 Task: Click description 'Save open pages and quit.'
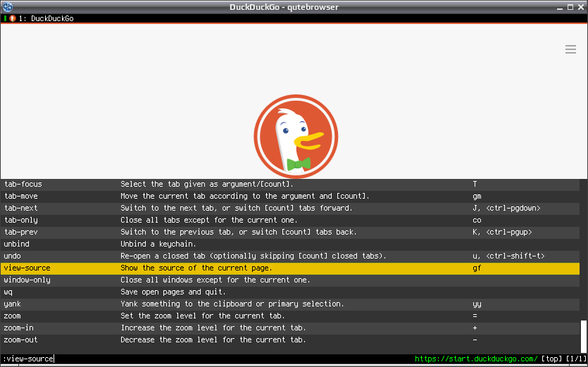click(173, 292)
